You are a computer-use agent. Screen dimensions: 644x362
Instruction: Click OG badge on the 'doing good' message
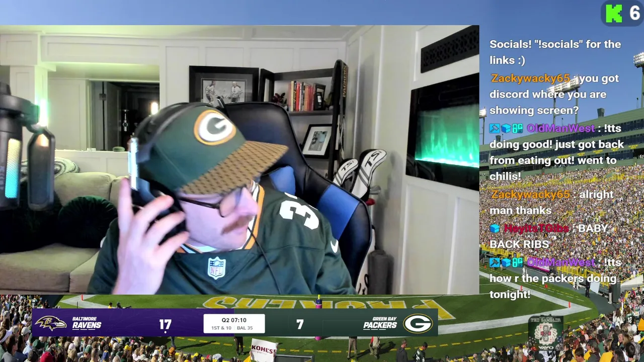[517, 129]
